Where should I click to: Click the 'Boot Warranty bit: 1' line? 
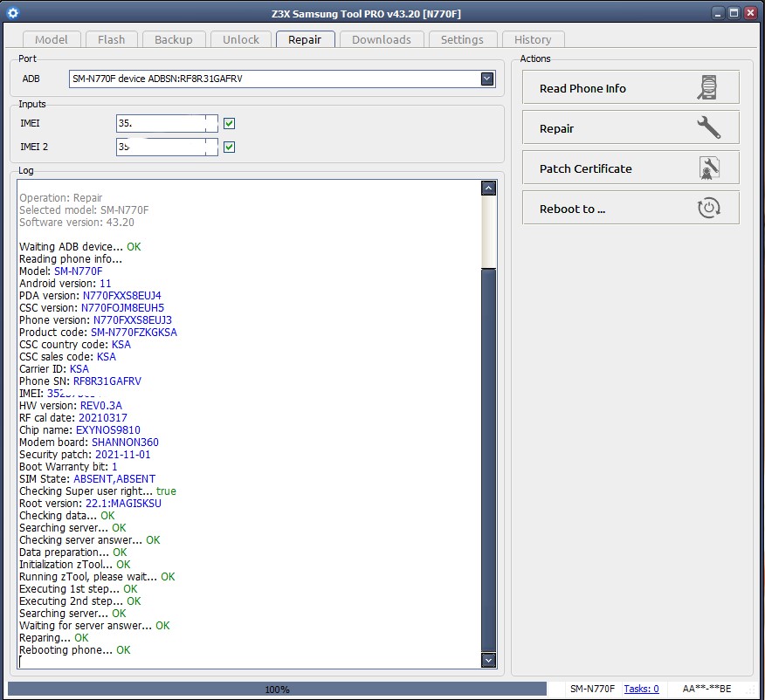[68, 466]
